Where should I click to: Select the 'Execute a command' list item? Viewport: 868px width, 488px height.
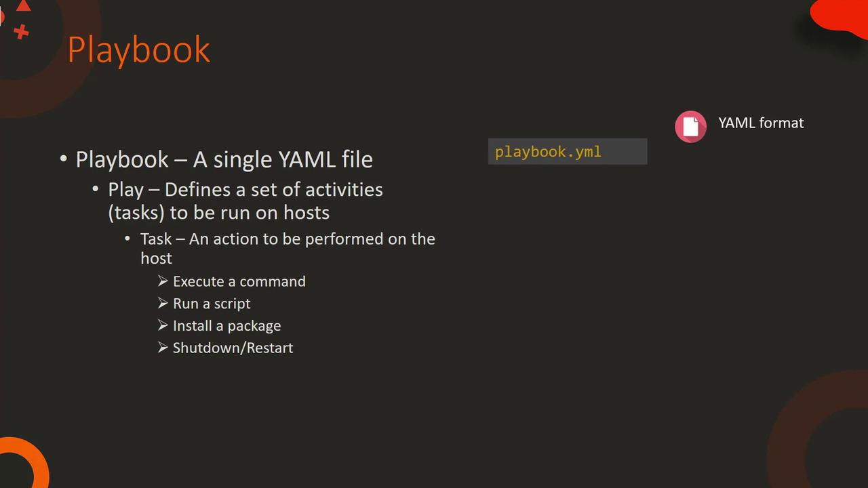[239, 281]
